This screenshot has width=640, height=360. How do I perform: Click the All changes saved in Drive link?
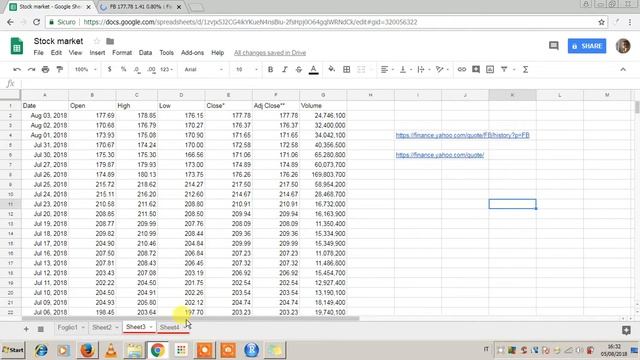click(x=270, y=53)
